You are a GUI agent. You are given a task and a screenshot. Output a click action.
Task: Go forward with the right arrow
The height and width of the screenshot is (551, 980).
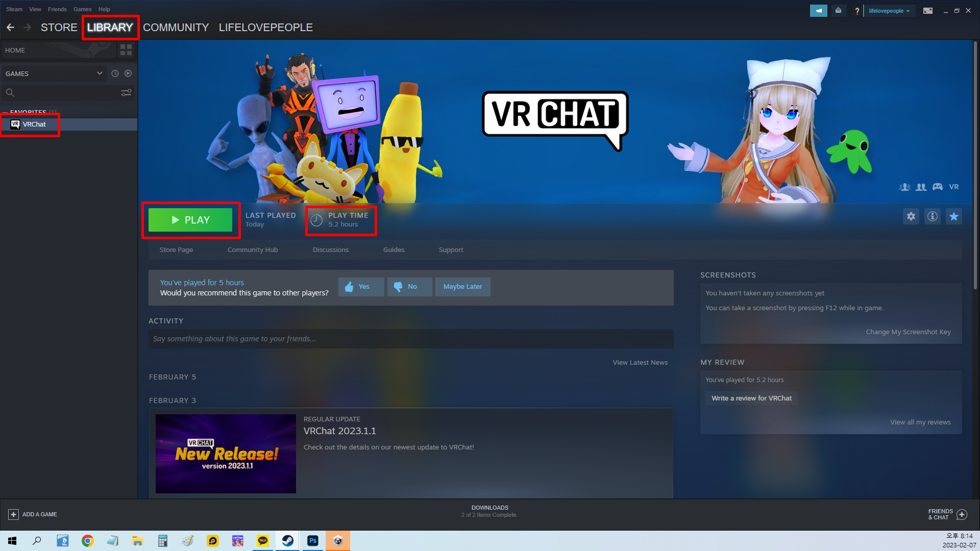[x=28, y=28]
